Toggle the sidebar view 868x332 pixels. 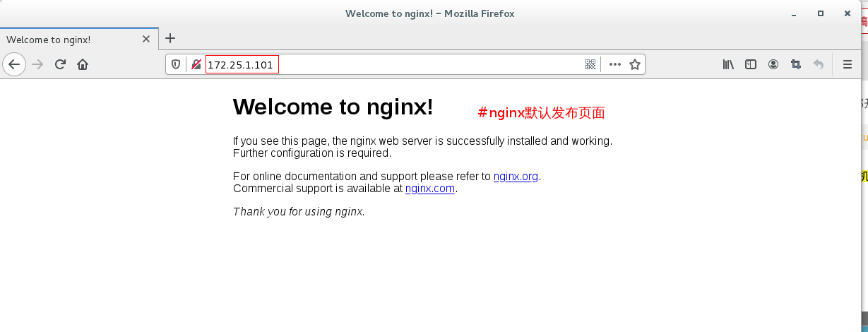tap(751, 64)
